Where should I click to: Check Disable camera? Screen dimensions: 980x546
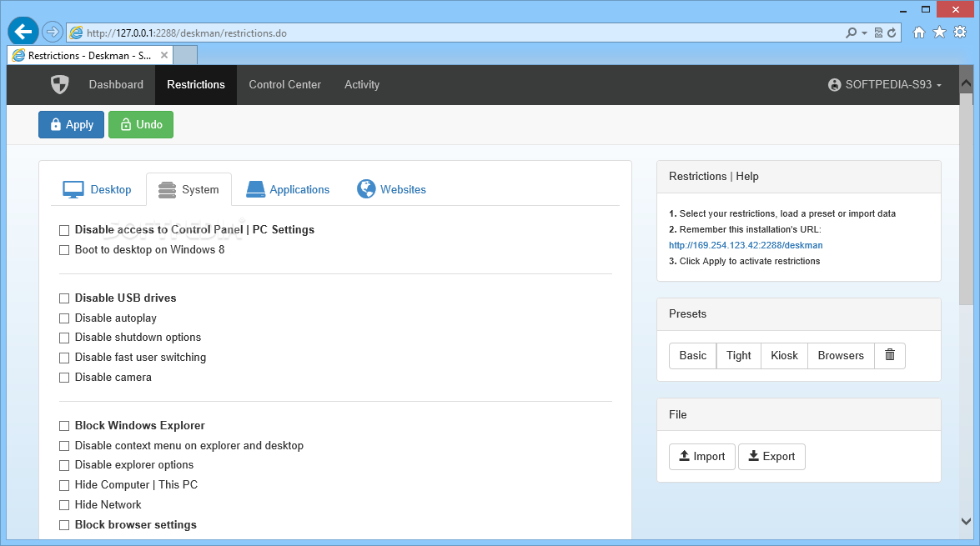pyautogui.click(x=63, y=378)
